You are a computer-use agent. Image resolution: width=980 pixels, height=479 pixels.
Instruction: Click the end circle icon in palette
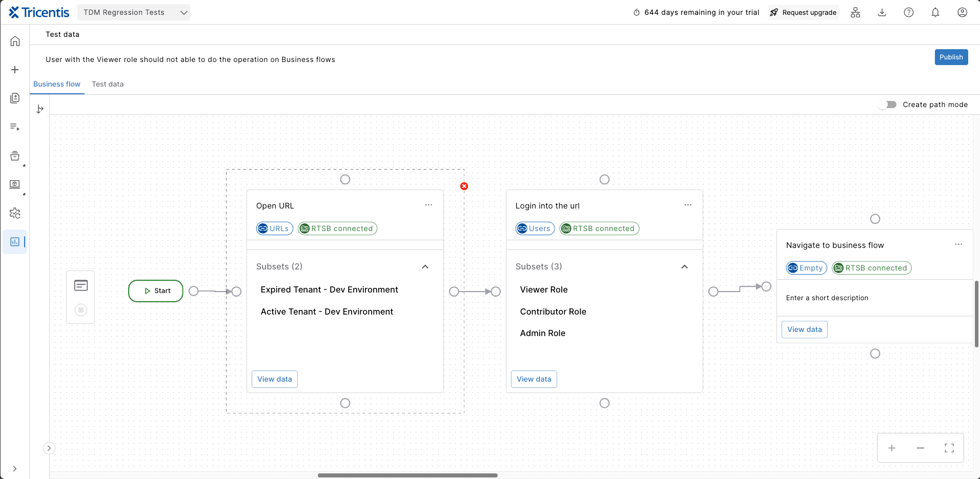(81, 310)
